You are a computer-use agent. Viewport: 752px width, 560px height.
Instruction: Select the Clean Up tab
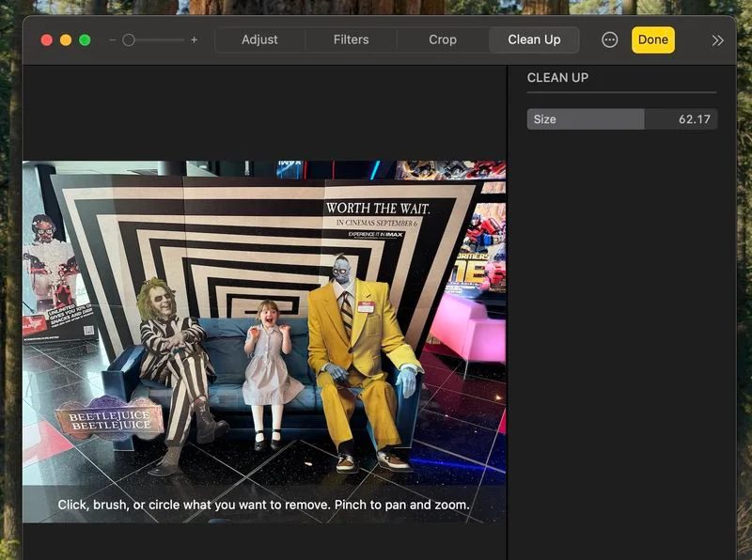[534, 39]
